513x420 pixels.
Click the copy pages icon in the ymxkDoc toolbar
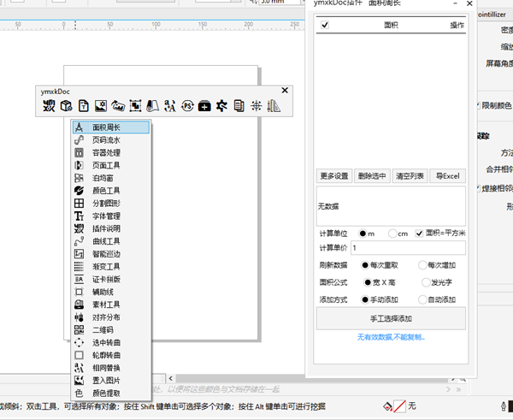tap(239, 106)
